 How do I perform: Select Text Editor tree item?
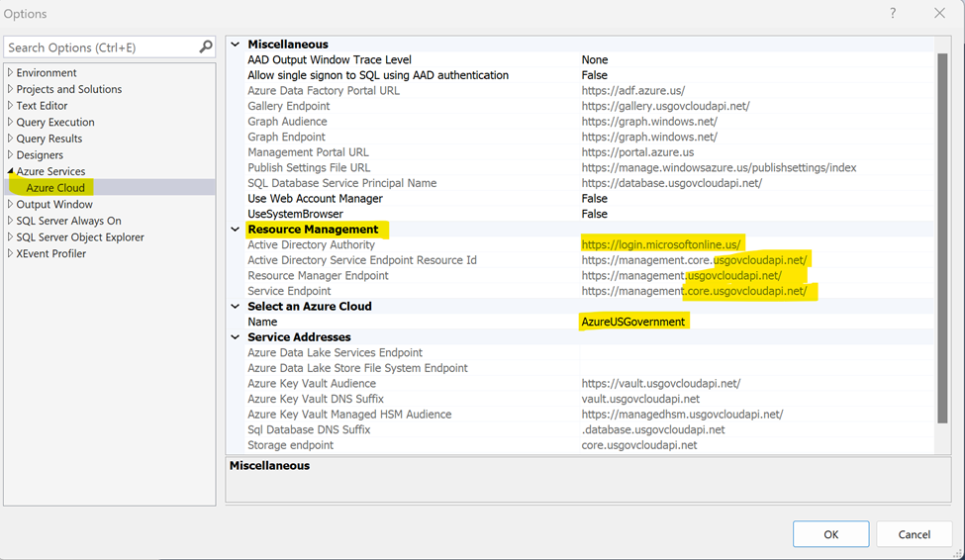[x=42, y=105]
